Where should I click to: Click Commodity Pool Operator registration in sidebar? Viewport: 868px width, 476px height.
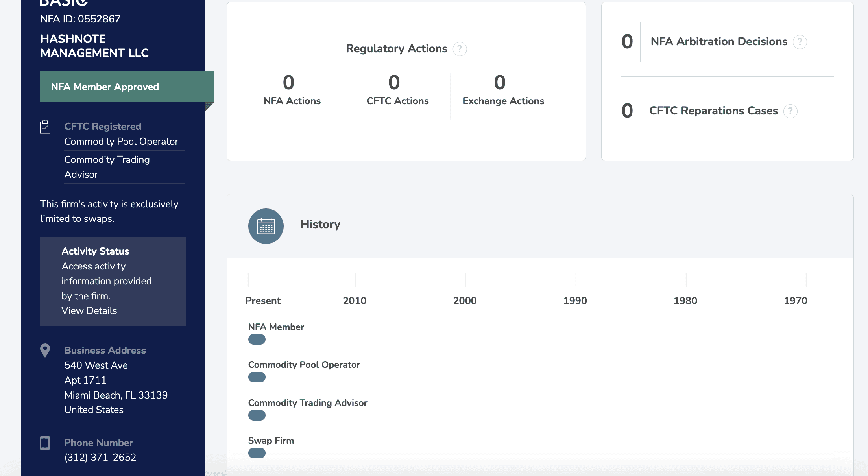click(121, 142)
